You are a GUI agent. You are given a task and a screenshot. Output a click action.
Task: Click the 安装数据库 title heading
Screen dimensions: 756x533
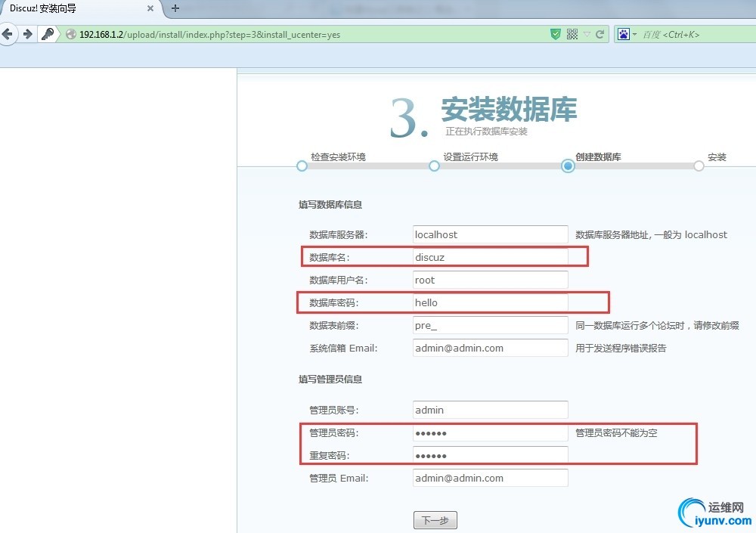click(x=509, y=109)
